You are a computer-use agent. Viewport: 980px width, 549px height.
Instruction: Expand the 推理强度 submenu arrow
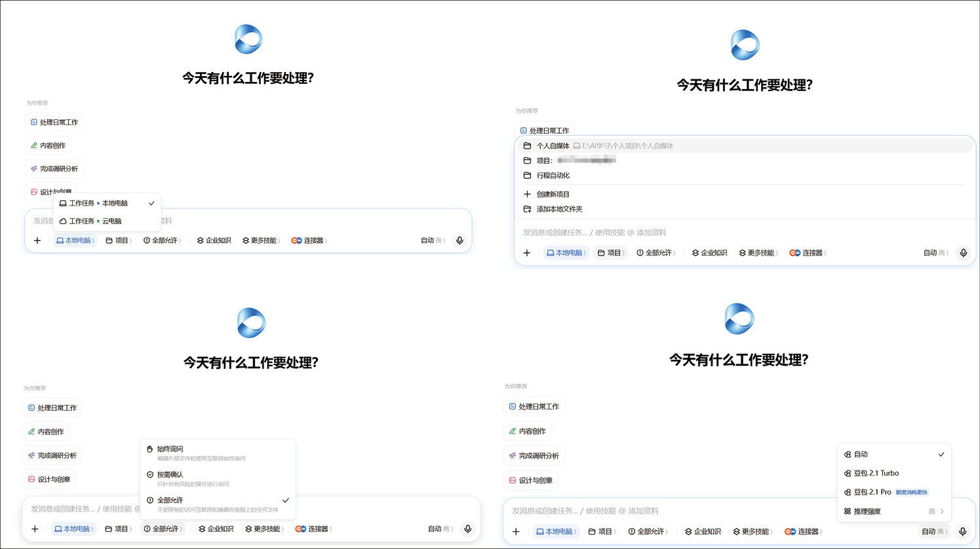(942, 512)
